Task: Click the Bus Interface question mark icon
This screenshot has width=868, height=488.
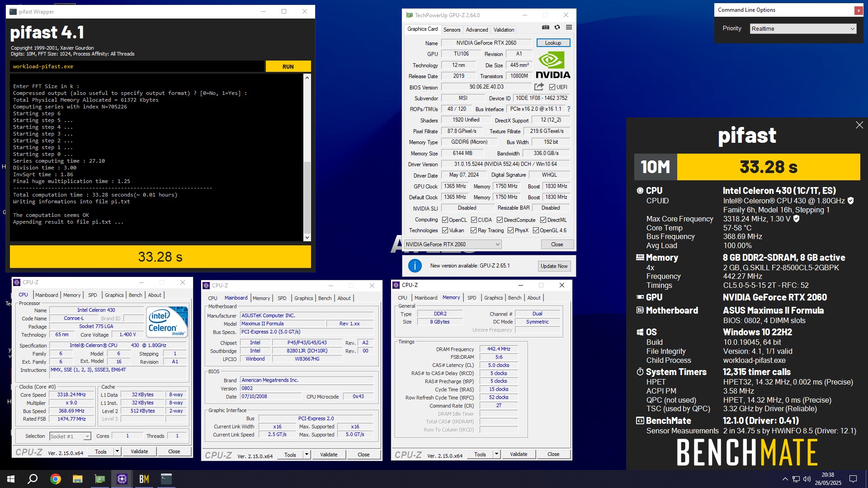Action: click(569, 109)
